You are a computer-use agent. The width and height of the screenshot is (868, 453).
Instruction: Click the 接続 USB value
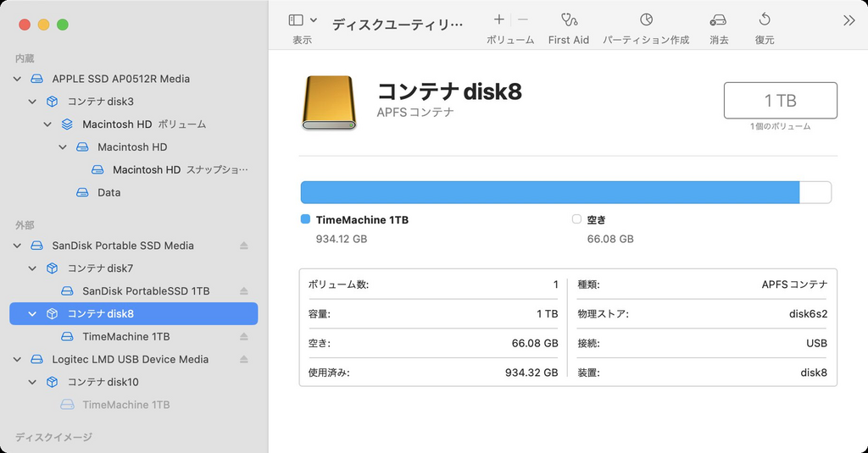point(816,344)
